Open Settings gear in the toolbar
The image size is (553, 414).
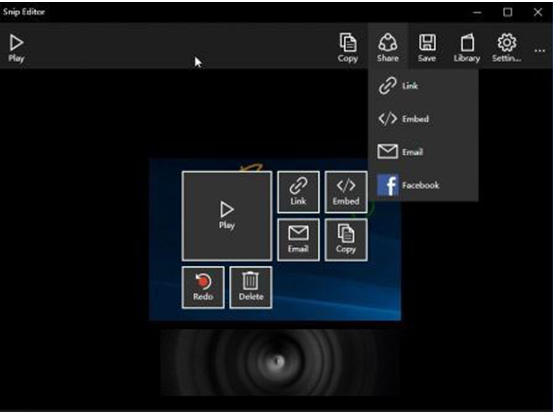pyautogui.click(x=507, y=48)
